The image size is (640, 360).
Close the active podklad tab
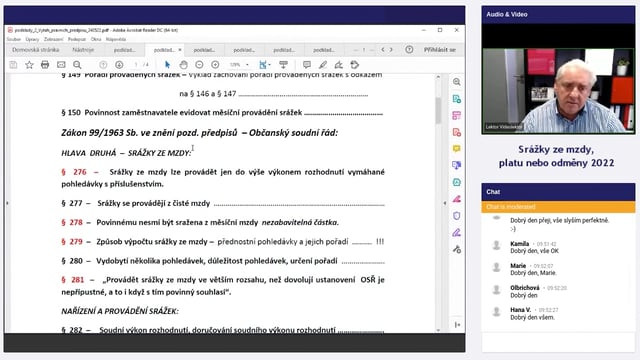coord(180,50)
